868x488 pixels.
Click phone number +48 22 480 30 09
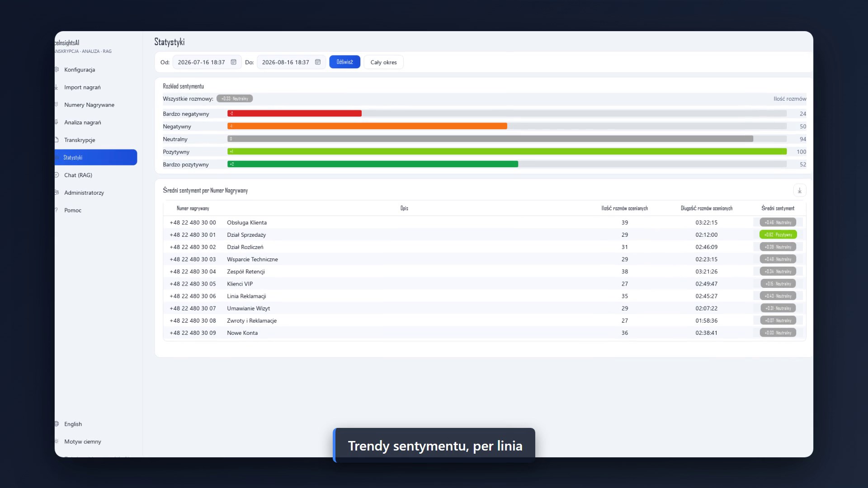click(x=193, y=333)
